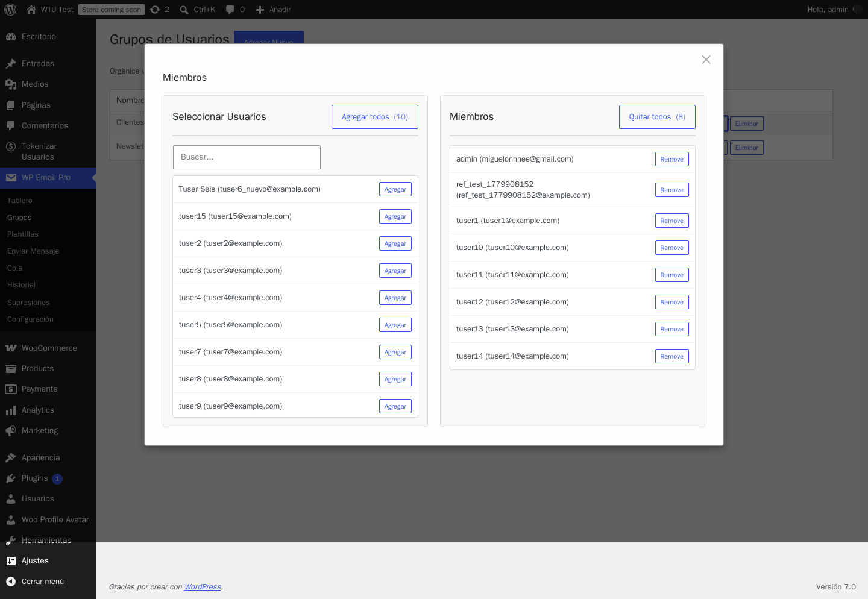
Task: Click the Medios media icon
Action: pyautogui.click(x=11, y=84)
